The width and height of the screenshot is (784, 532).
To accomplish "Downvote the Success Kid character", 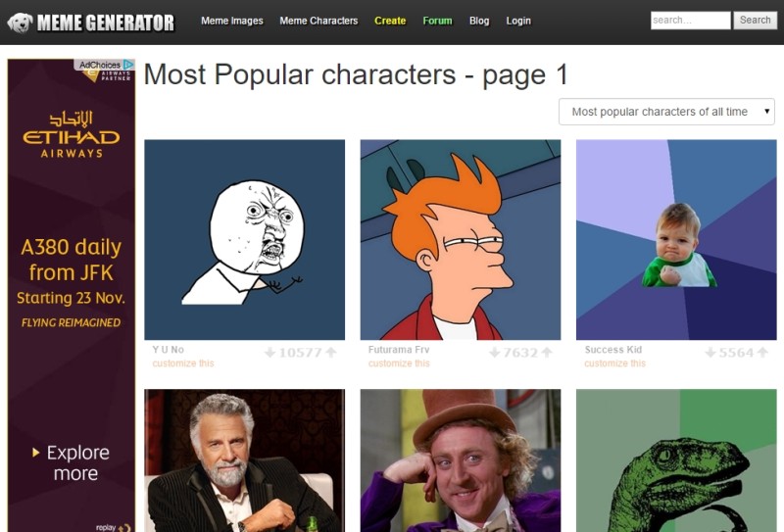I will pyautogui.click(x=710, y=353).
